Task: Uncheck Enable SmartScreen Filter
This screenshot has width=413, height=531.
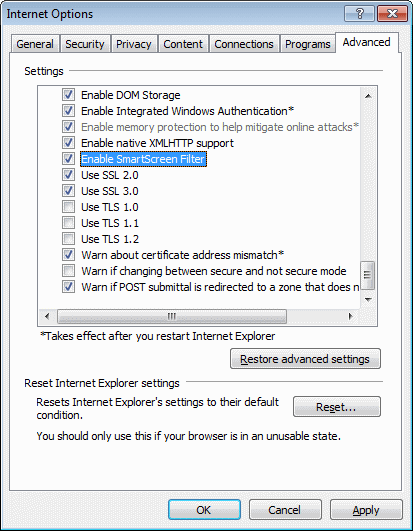Action: click(x=68, y=158)
